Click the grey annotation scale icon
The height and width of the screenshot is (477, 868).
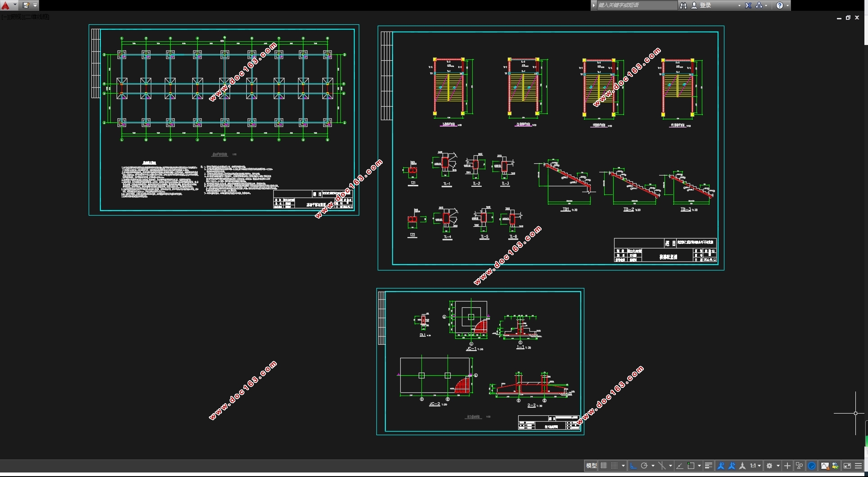pyautogui.click(x=742, y=466)
